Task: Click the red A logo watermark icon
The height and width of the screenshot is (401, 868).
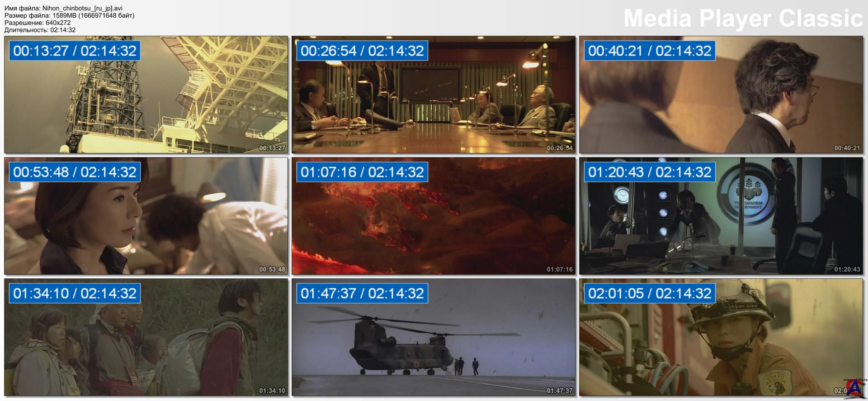Action: click(x=854, y=389)
